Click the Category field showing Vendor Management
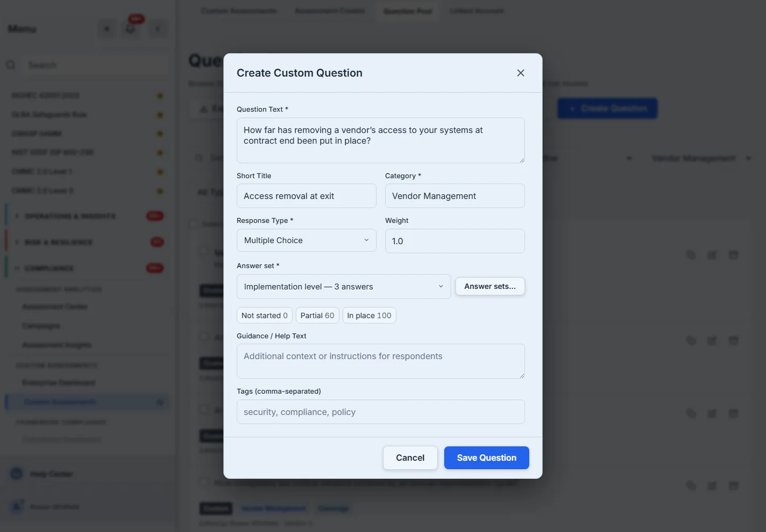This screenshot has height=532, width=766. (455, 196)
